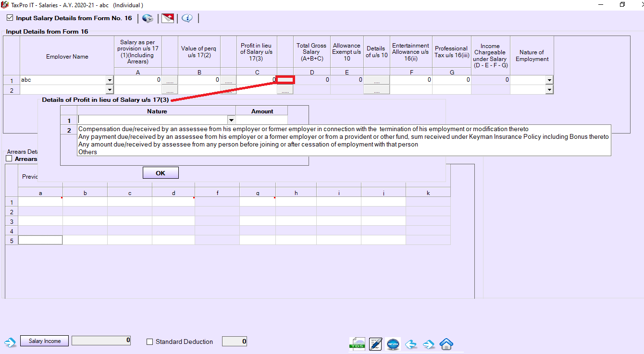Click the Nature column header in popup
Image resolution: width=644 pixels, height=354 pixels.
(157, 111)
